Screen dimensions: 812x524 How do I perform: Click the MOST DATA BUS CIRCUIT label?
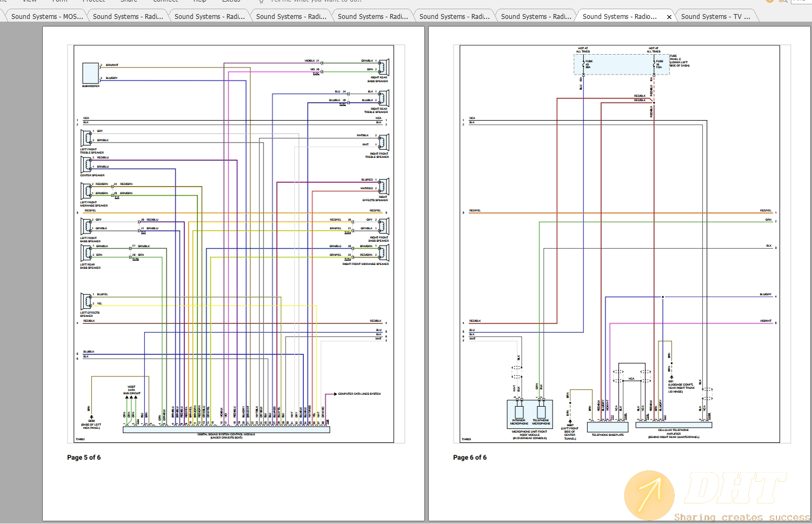pos(131,390)
